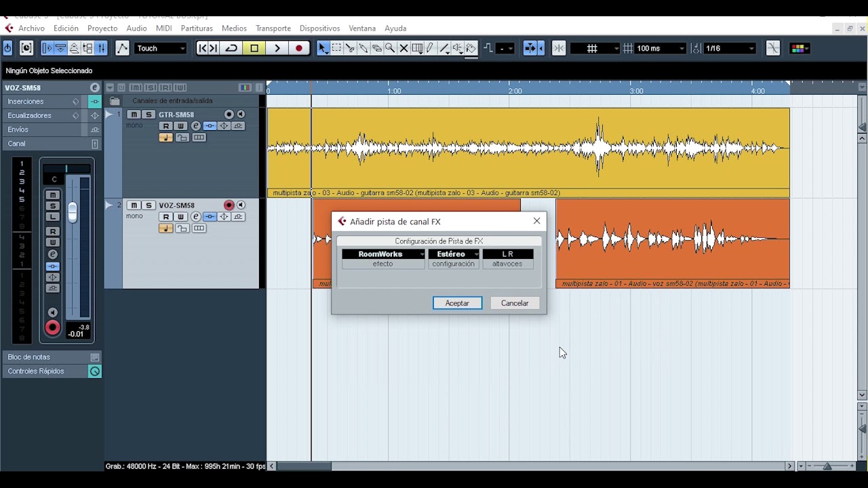Viewport: 868px width, 488px height.
Task: Choose the Glue tool
Action: point(363,48)
